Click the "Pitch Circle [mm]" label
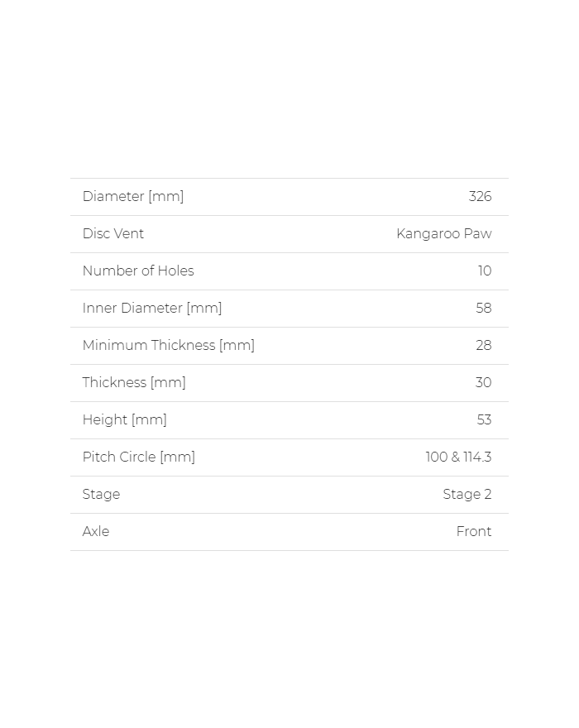This screenshot has width=579, height=728. (139, 457)
